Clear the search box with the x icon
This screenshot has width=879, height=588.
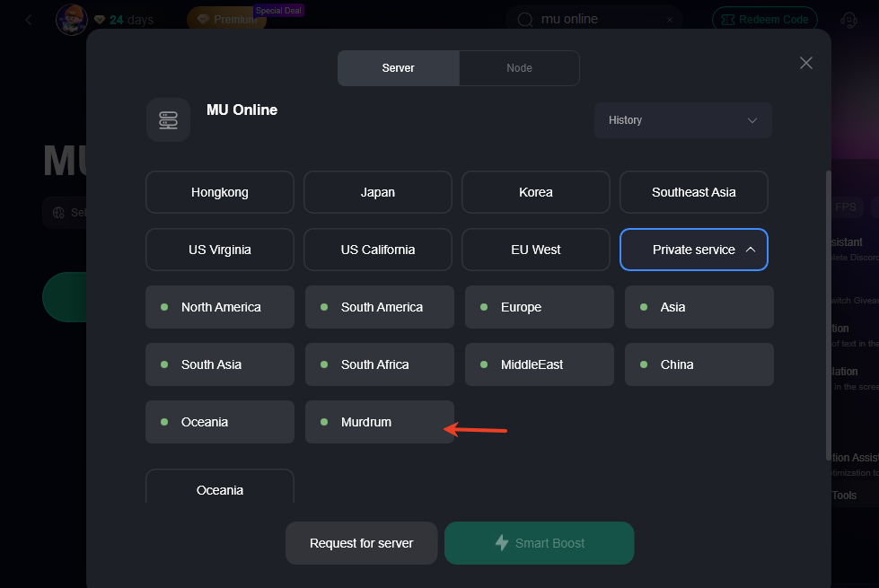(669, 20)
